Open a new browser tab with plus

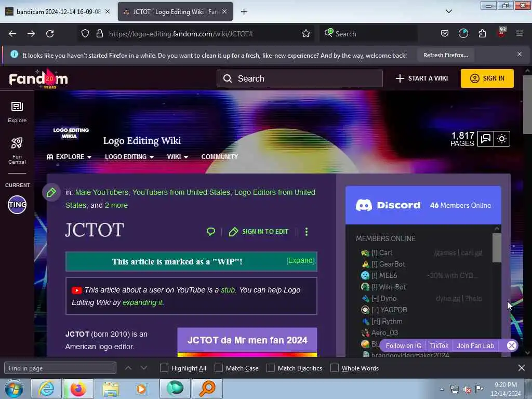click(x=244, y=12)
